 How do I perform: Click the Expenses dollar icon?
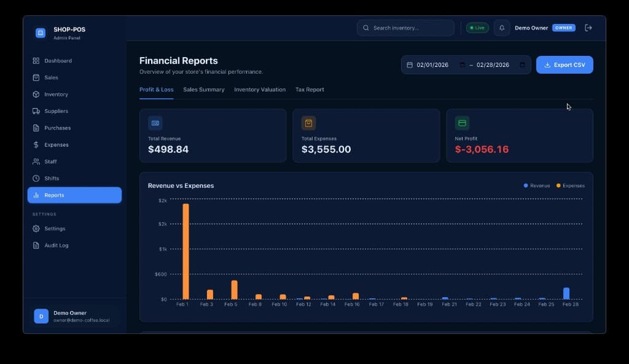[x=36, y=145]
